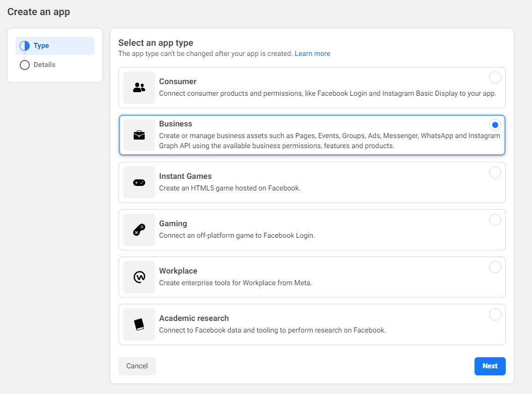Select the Consumer radio button

pyautogui.click(x=495, y=78)
